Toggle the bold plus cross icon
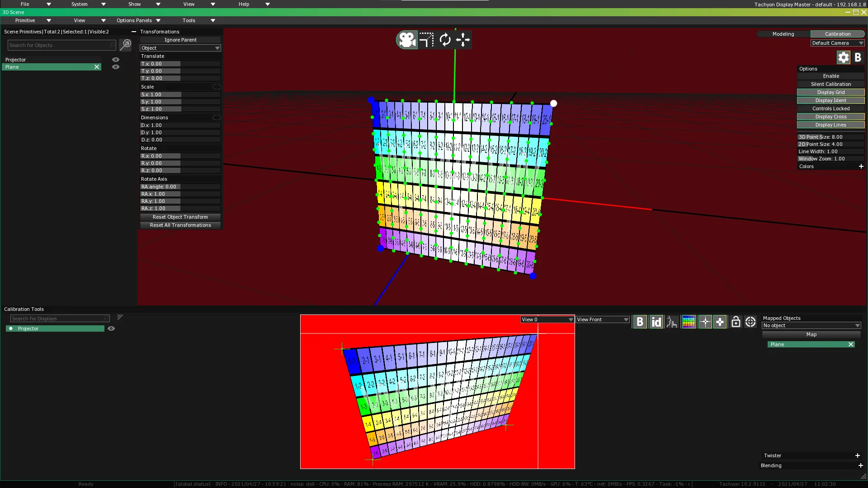Viewport: 868px width, 488px height. (x=720, y=322)
